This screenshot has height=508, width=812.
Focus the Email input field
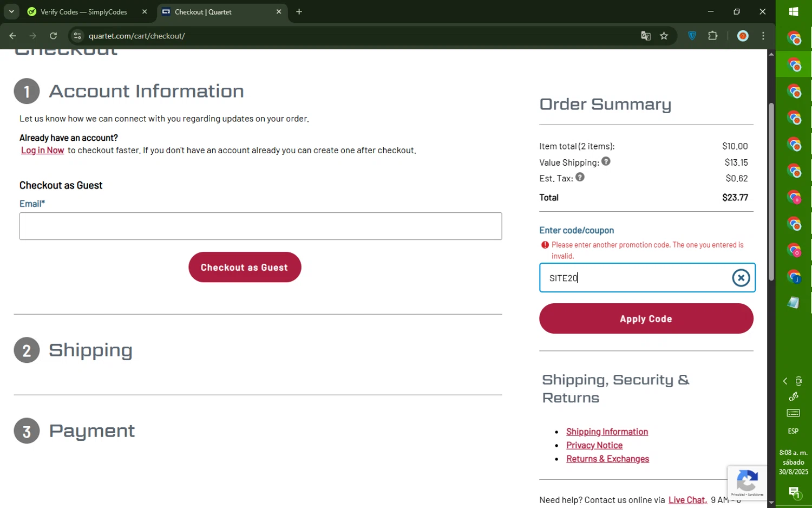[260, 226]
